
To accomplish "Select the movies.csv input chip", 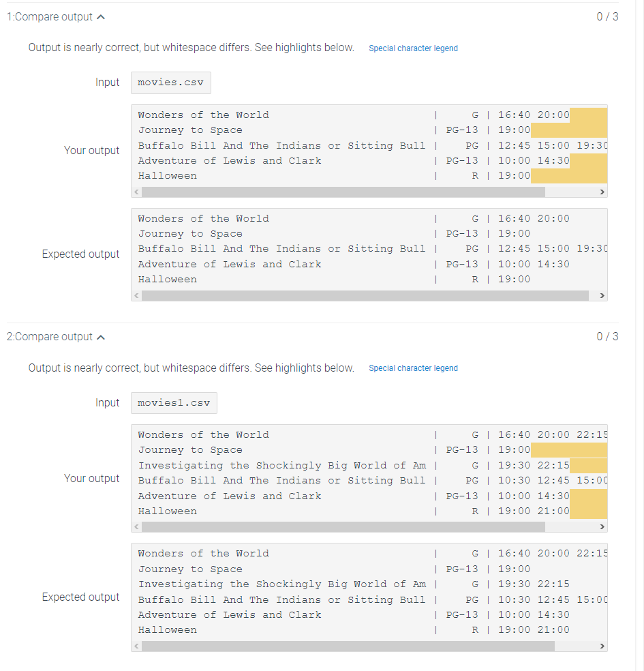I will pyautogui.click(x=170, y=83).
